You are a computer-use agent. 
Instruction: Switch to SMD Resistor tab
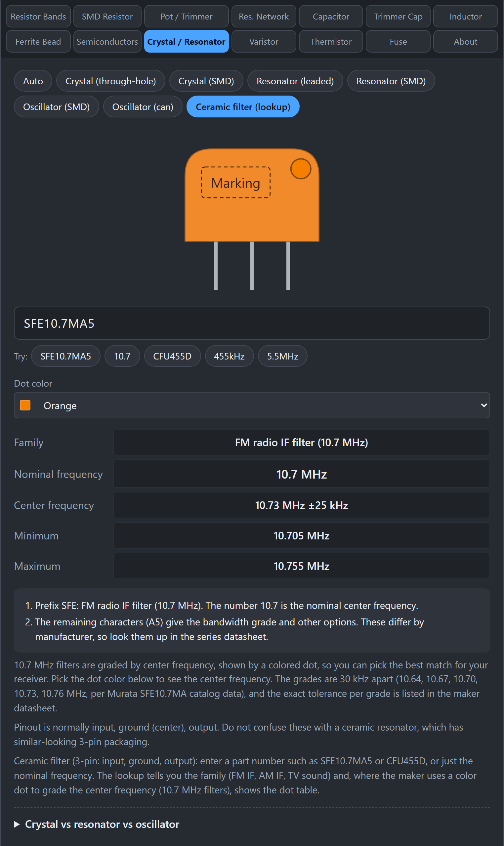pyautogui.click(x=107, y=16)
